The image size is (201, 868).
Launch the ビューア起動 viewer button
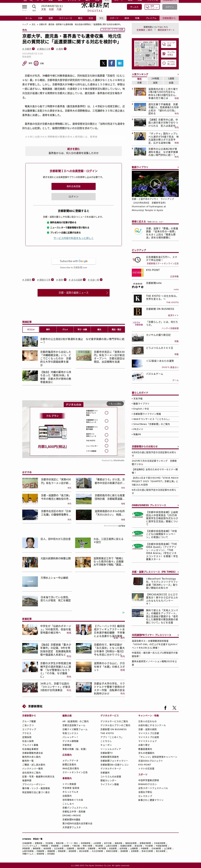168,44
